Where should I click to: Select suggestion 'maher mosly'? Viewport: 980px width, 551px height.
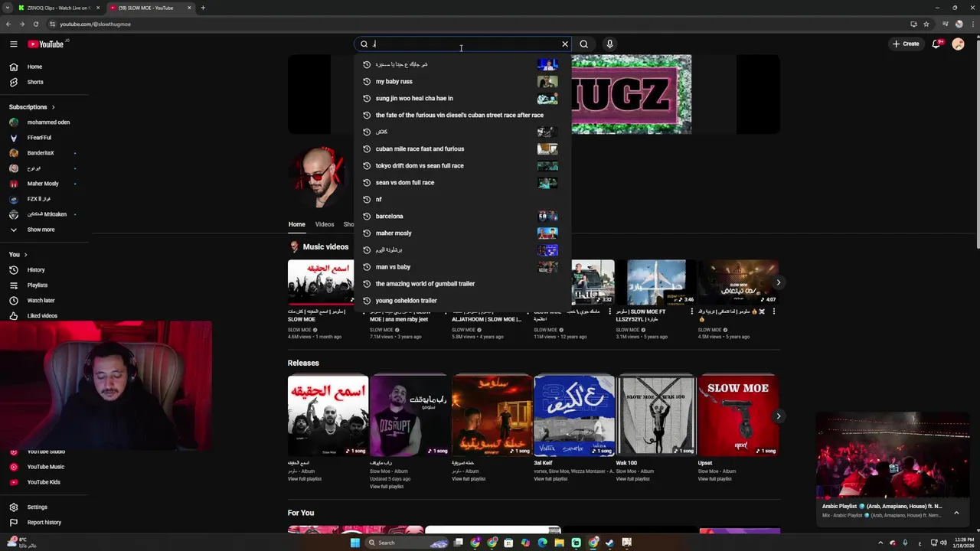pos(462,233)
